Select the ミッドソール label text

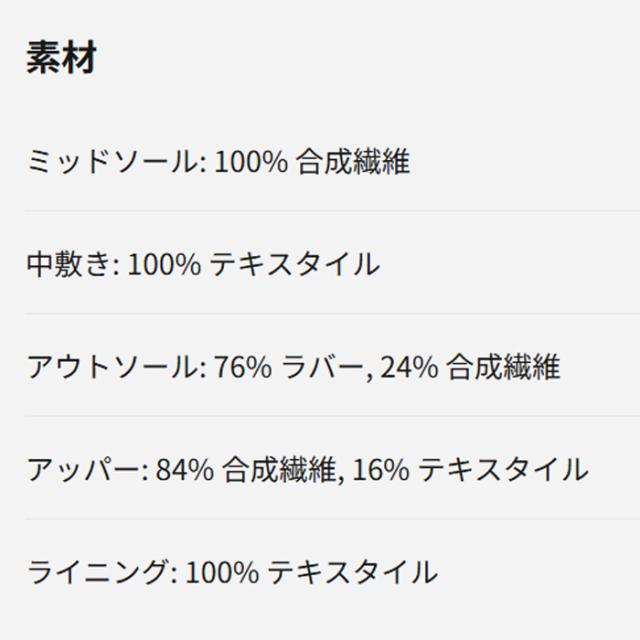(x=112, y=162)
